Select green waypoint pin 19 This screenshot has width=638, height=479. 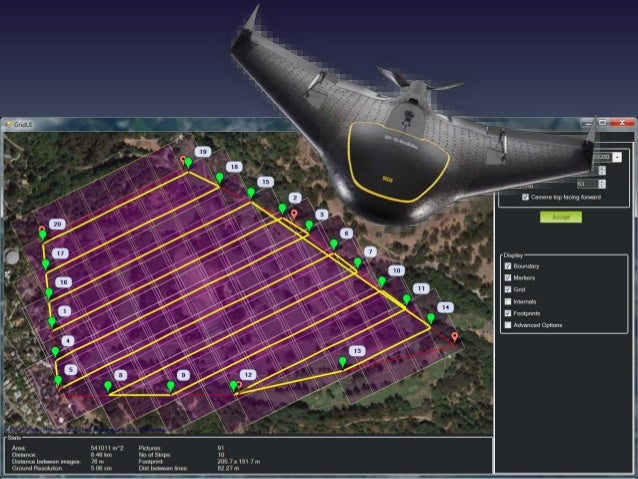click(x=188, y=163)
